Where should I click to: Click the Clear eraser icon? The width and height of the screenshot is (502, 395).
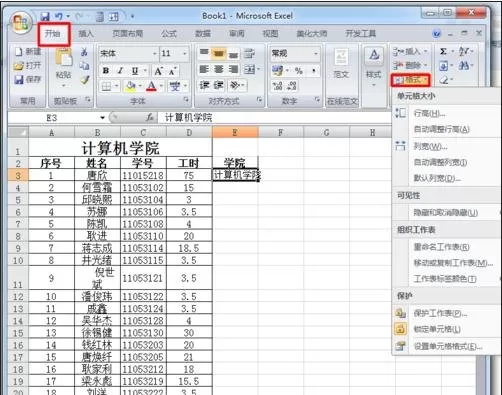(444, 80)
